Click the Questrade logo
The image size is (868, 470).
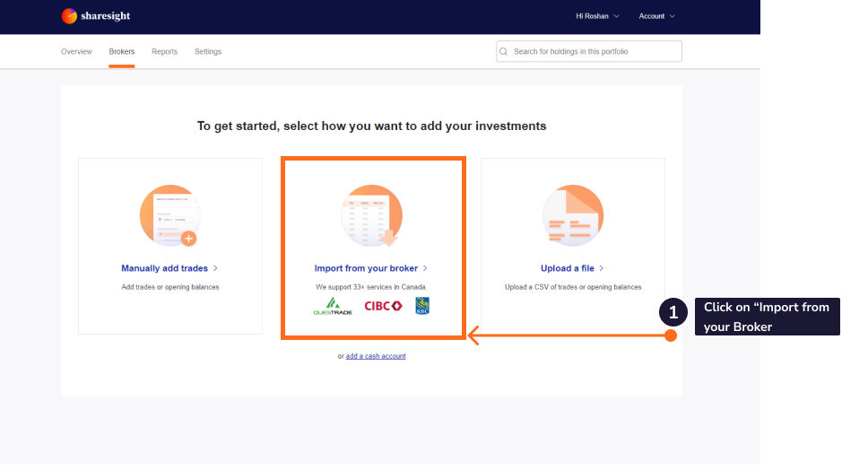tap(333, 306)
